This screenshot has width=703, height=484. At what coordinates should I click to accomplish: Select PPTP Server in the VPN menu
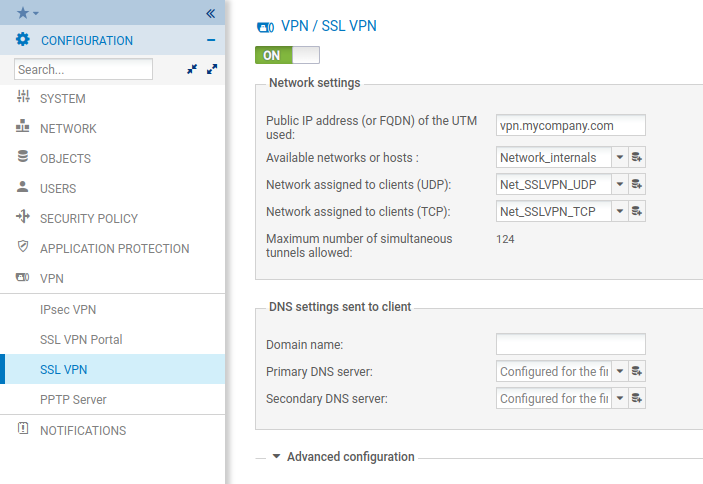pyautogui.click(x=73, y=400)
